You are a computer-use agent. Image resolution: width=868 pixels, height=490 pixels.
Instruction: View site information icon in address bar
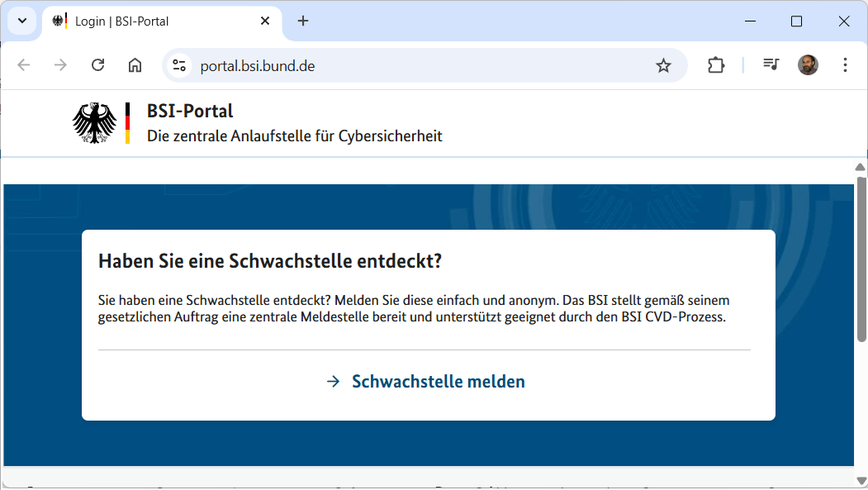179,65
